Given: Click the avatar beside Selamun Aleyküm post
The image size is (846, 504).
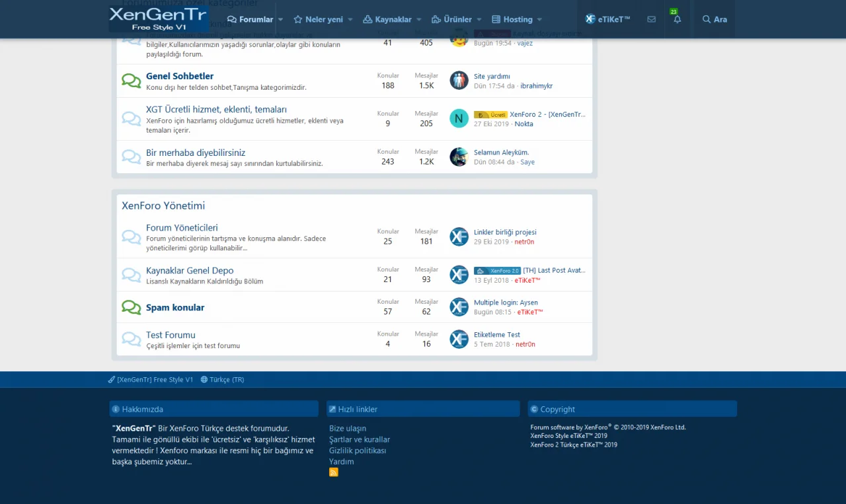Looking at the screenshot, I should [x=459, y=157].
